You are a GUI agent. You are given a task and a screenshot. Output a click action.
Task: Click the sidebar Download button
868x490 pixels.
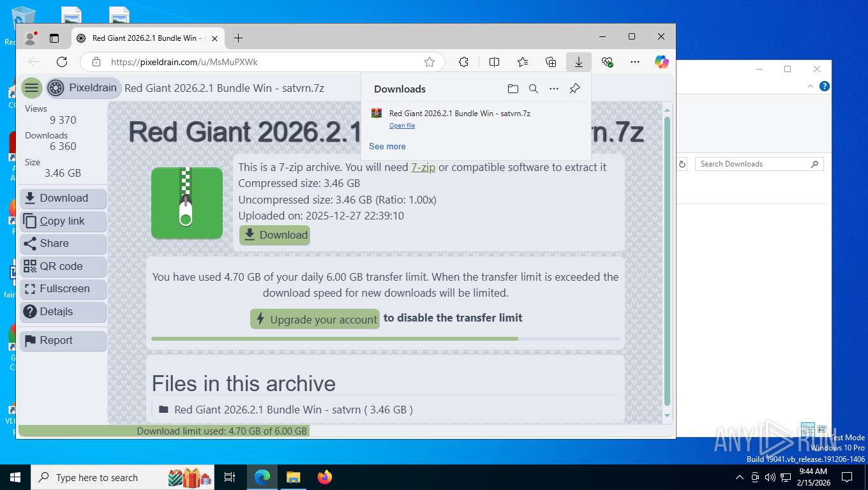[x=63, y=198]
